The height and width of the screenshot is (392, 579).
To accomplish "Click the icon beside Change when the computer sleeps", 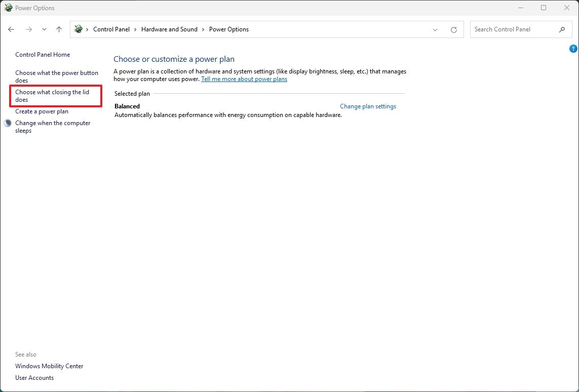I will click(x=7, y=123).
